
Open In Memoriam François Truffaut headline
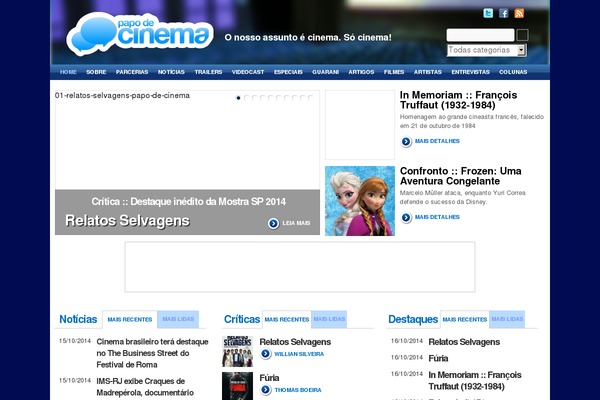point(458,100)
